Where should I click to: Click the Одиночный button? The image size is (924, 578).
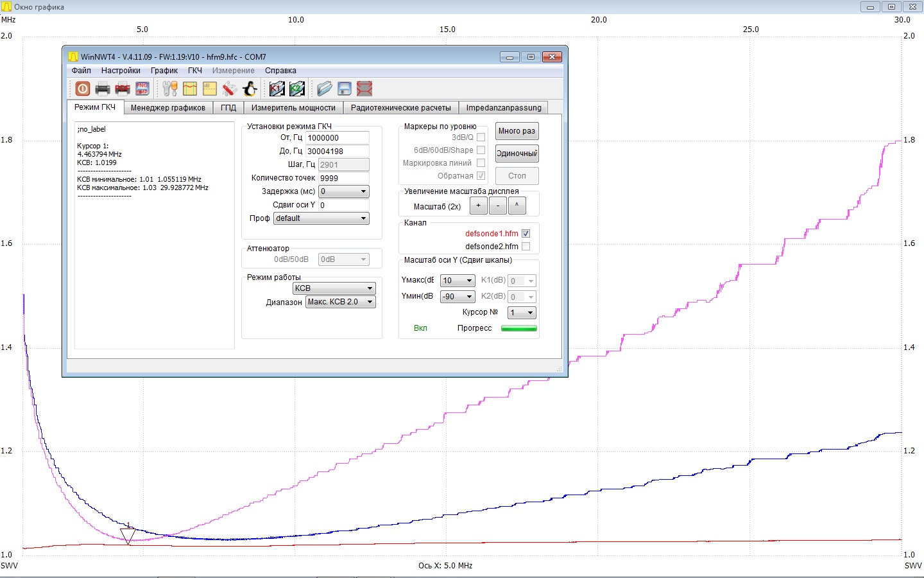[517, 153]
